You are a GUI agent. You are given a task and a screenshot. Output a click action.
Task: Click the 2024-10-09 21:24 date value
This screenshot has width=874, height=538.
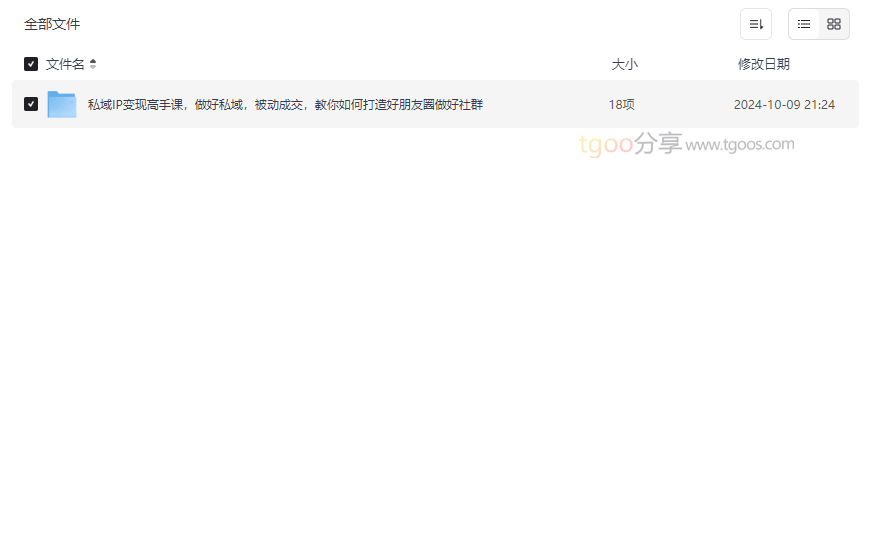[784, 104]
